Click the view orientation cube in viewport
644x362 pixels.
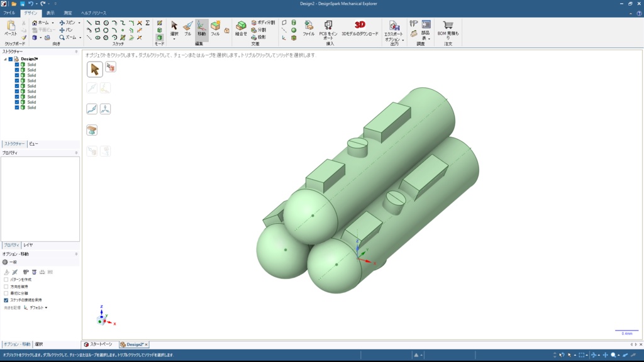coord(101,320)
